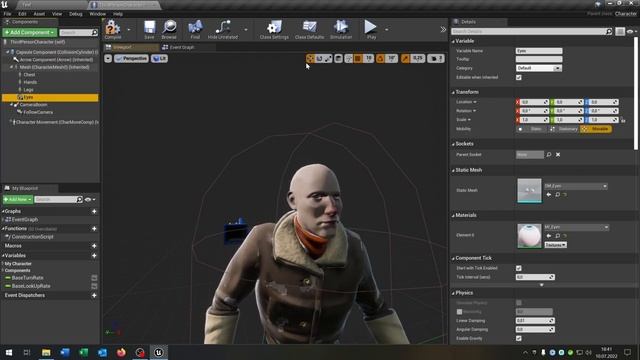
Task: Add a new variable with plus icon
Action: 94,256
